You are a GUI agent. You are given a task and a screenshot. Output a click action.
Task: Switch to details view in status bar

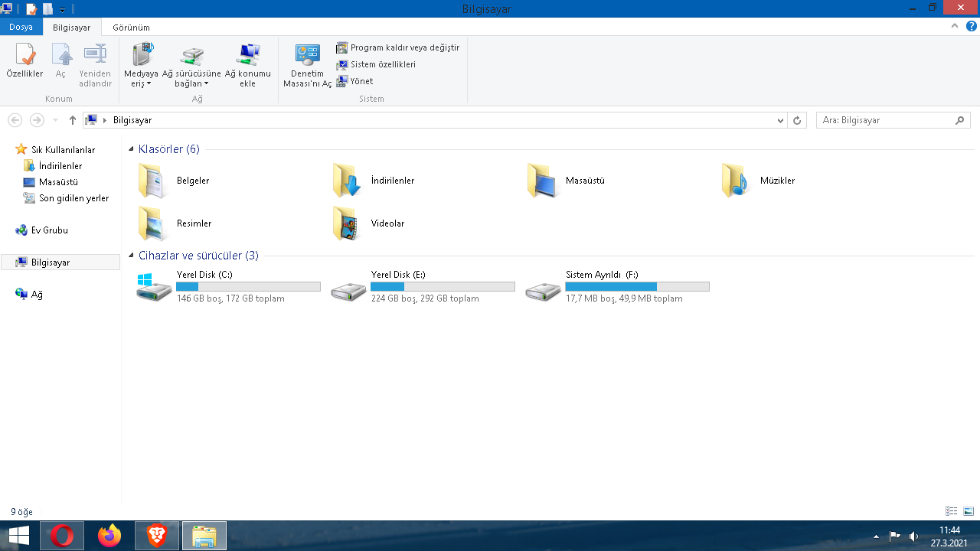click(952, 511)
